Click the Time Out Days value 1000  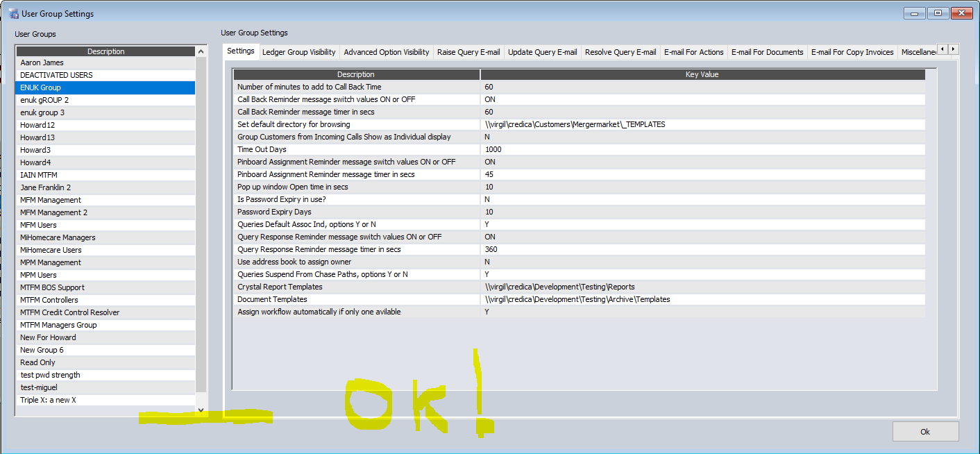click(x=493, y=149)
